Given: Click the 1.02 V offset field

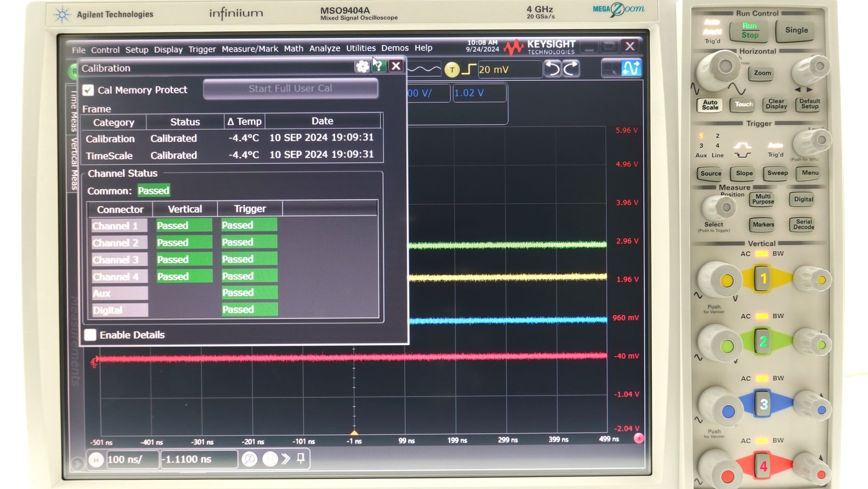Looking at the screenshot, I should (x=480, y=93).
